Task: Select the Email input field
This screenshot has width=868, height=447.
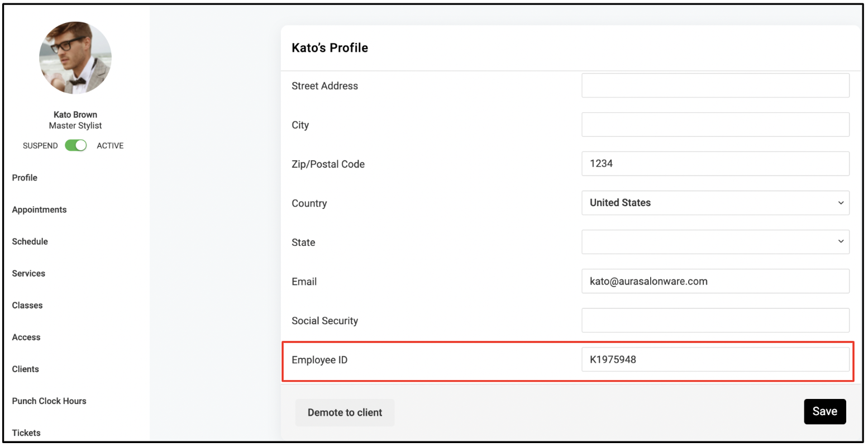Action: (716, 281)
